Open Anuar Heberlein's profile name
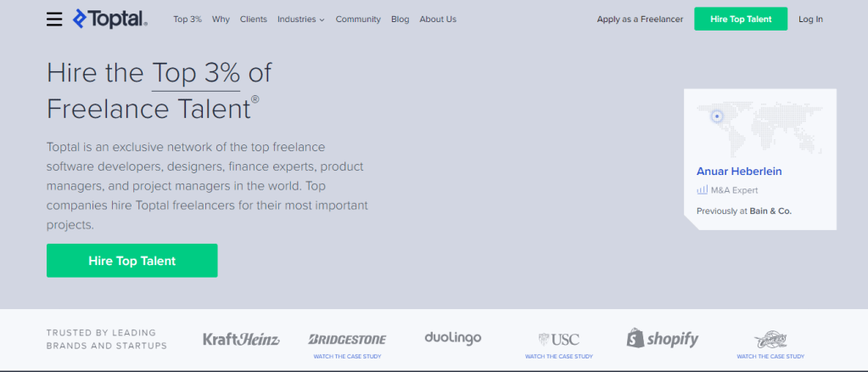This screenshot has height=372, width=868. 739,171
